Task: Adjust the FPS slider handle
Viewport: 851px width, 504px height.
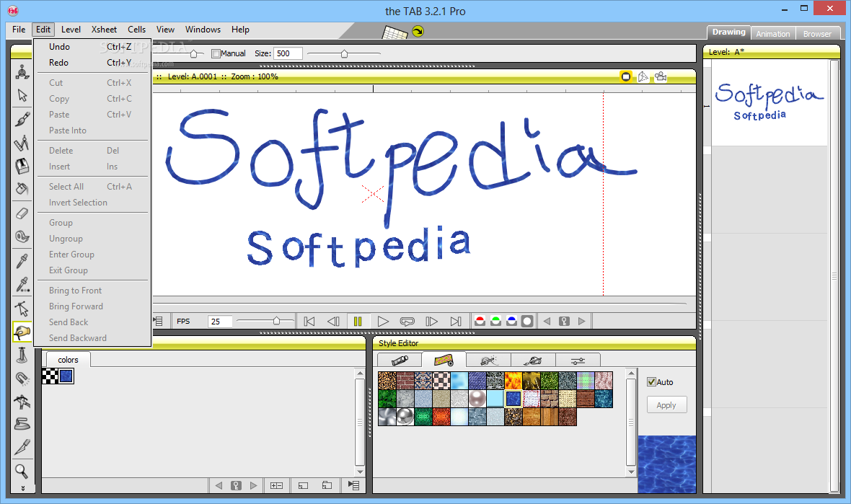Action: 276,321
